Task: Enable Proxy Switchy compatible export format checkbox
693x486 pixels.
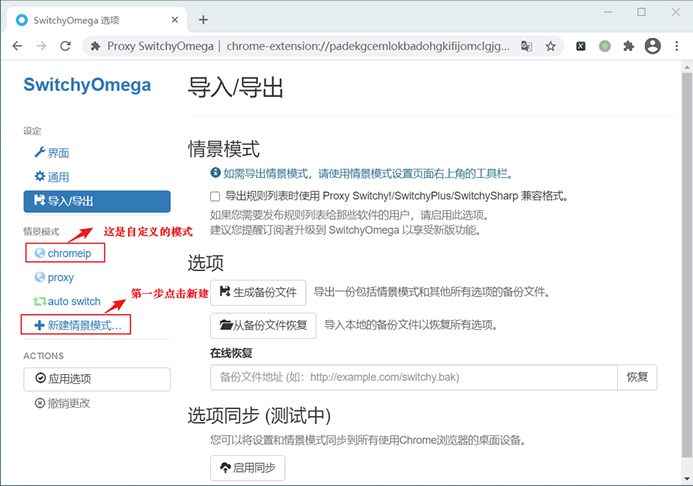Action: click(x=215, y=197)
